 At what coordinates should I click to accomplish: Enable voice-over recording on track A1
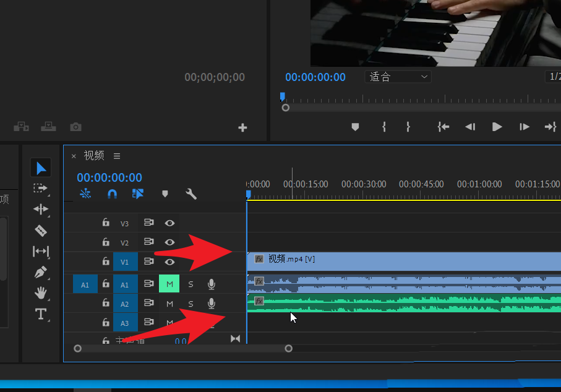[211, 283]
